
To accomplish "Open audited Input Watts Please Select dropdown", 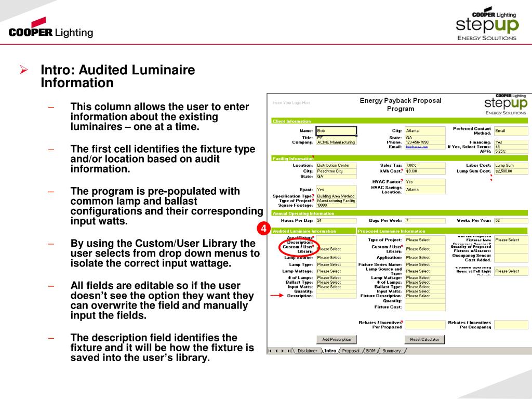I will [336, 287].
